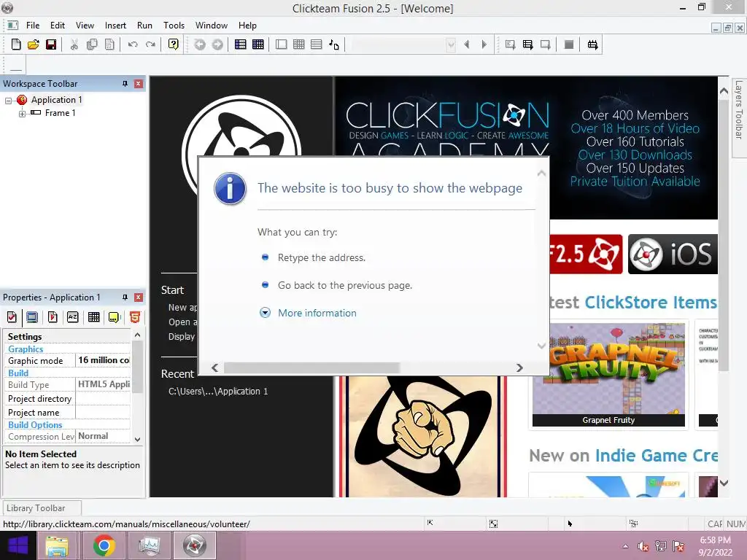Click the Paste toolbar icon
The image size is (747, 560).
[109, 44]
